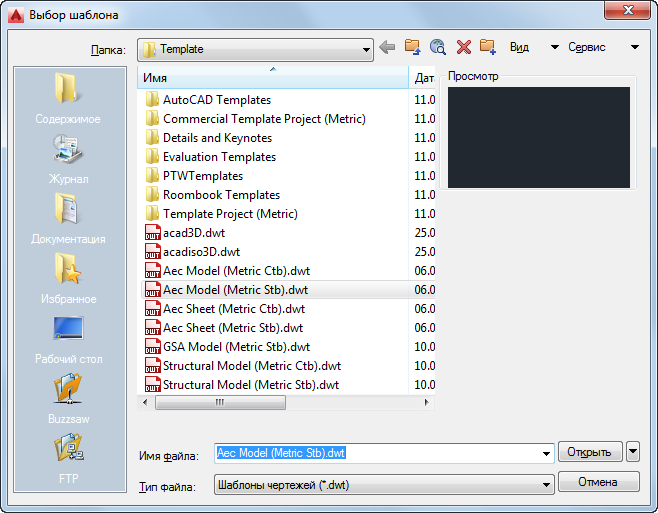
Task: Open the arrow dropdown next to Открыть
Action: (x=633, y=452)
